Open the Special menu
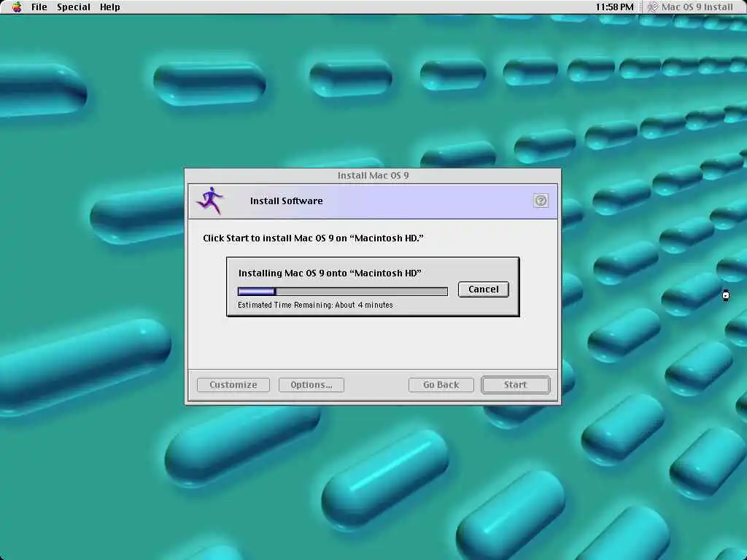The image size is (747, 560). click(74, 7)
